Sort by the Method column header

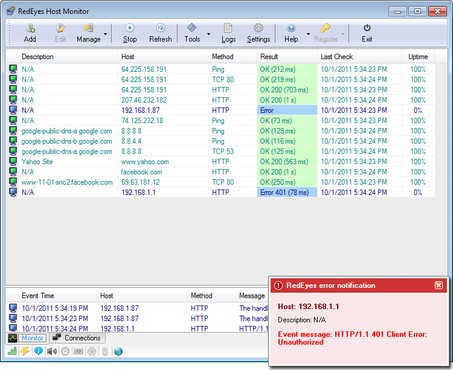(x=233, y=57)
